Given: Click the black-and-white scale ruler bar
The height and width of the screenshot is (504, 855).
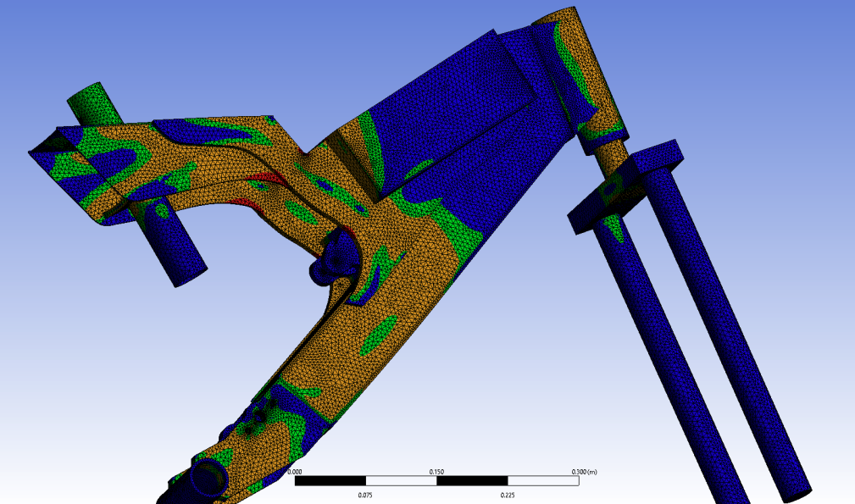Looking at the screenshot, I should 436,480.
